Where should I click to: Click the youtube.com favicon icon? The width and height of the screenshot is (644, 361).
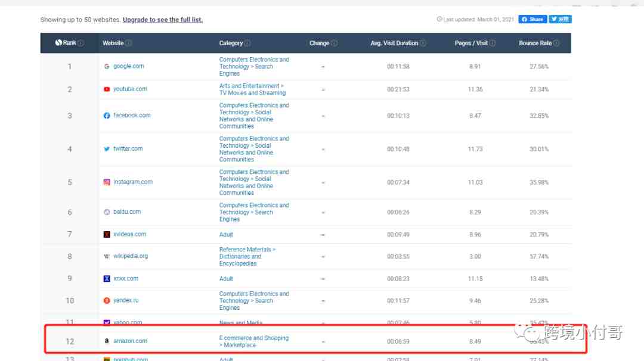107,89
